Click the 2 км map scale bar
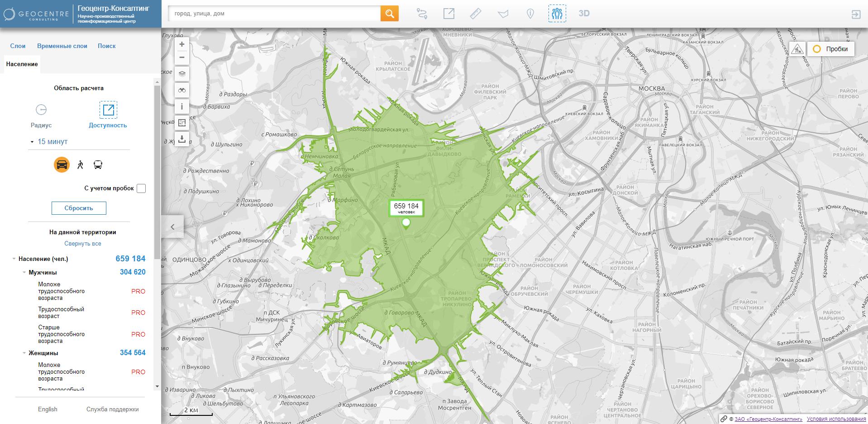868x424 pixels. pos(191,411)
